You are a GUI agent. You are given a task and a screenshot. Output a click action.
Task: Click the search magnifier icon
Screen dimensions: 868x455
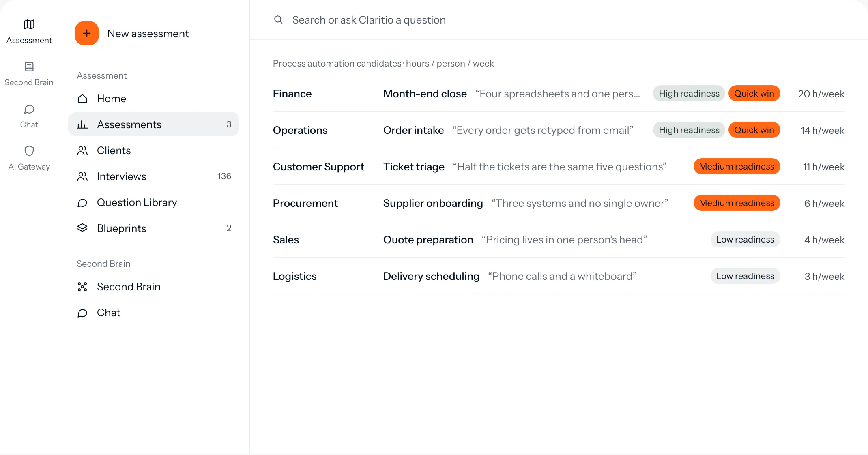coord(278,19)
